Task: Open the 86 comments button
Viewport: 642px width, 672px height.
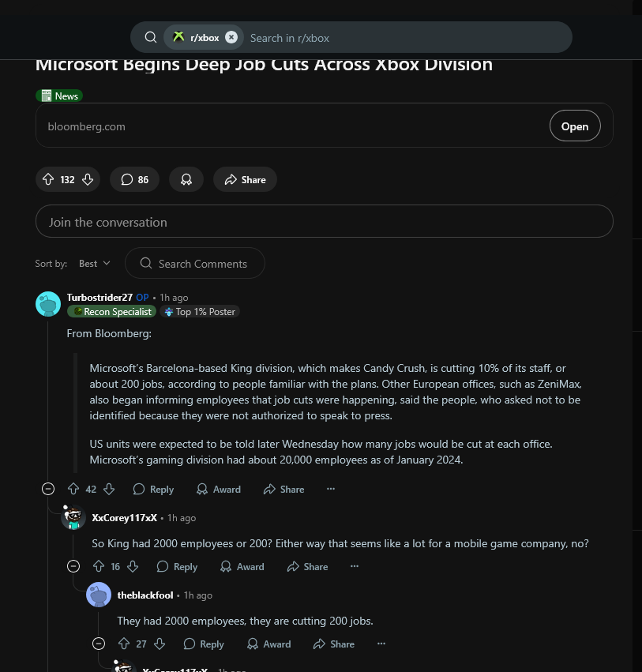Action: [134, 179]
